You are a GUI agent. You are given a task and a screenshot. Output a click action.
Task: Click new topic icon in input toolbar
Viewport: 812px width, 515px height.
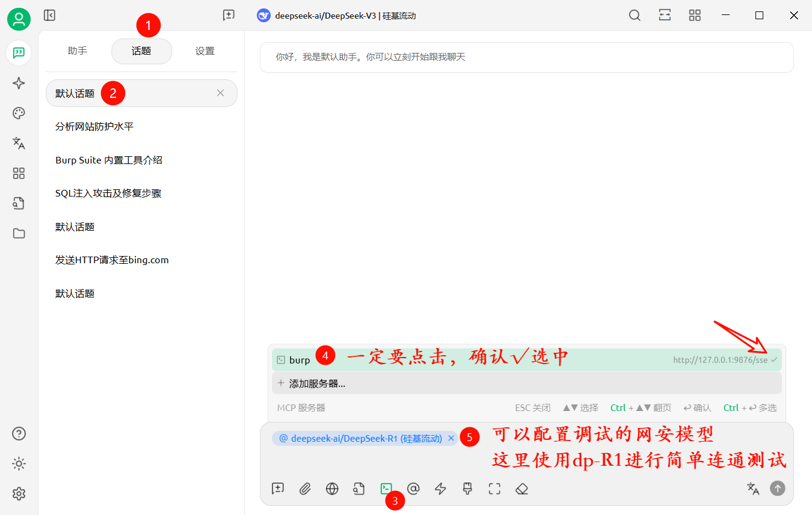[278, 489]
